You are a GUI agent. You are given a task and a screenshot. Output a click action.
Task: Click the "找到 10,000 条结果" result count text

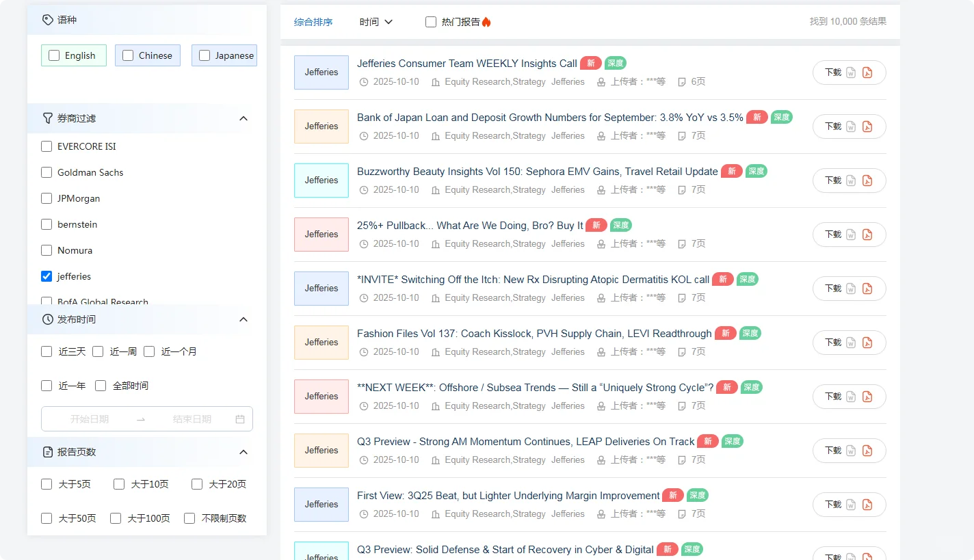click(848, 22)
